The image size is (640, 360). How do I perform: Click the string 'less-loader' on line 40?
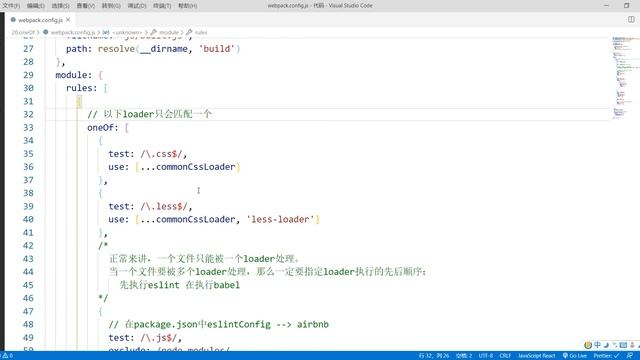(280, 220)
